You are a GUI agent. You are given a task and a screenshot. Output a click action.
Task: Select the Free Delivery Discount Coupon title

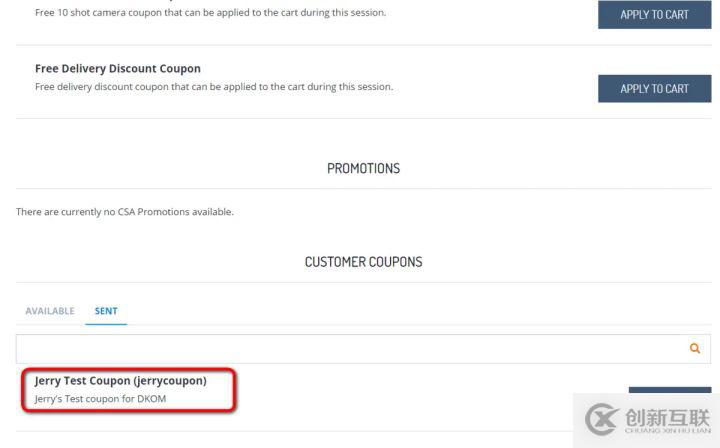[118, 68]
